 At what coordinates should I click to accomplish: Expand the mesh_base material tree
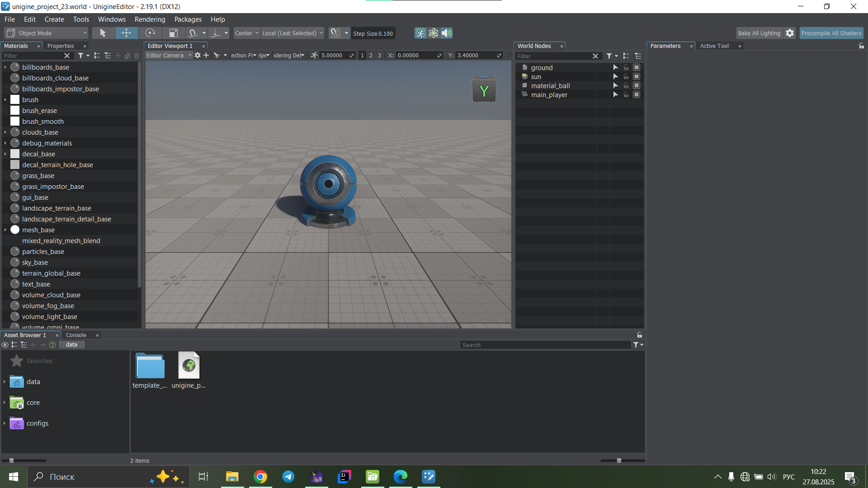point(5,230)
